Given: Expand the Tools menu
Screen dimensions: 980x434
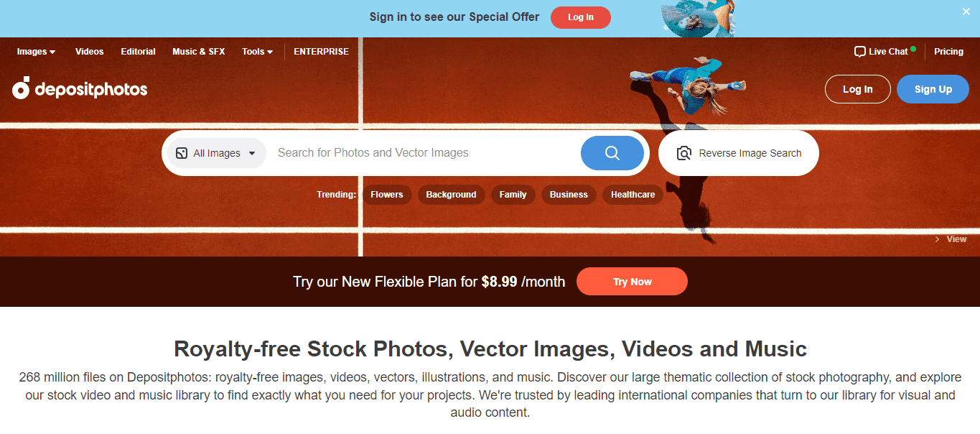Looking at the screenshot, I should click(x=258, y=52).
